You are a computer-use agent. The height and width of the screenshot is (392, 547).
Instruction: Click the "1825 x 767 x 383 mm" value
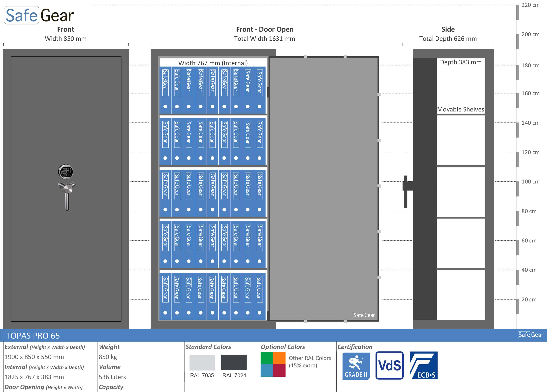[x=34, y=377]
